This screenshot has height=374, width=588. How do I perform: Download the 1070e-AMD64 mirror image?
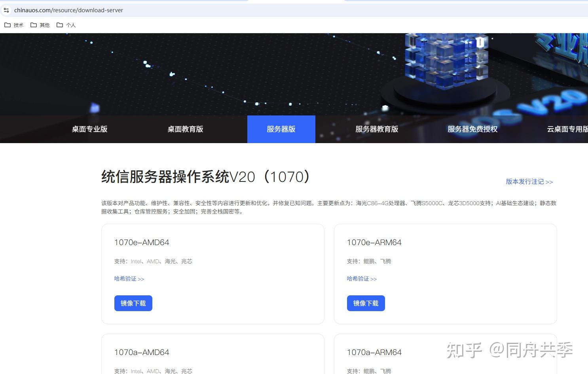pos(133,303)
